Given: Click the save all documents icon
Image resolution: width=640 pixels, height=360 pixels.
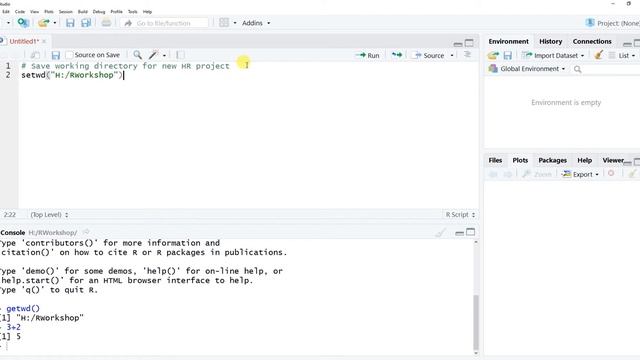Looking at the screenshot, I should [x=86, y=23].
